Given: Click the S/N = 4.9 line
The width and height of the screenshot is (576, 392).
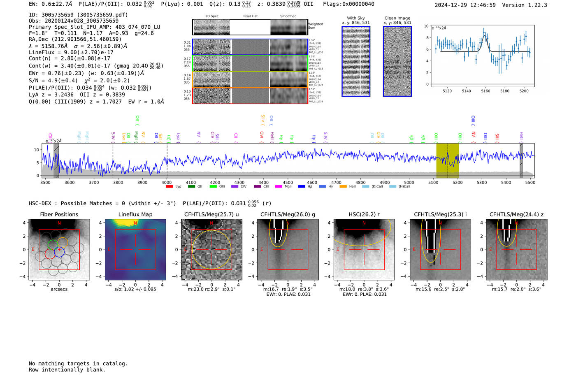Looking at the screenshot, I should click(x=79, y=81).
